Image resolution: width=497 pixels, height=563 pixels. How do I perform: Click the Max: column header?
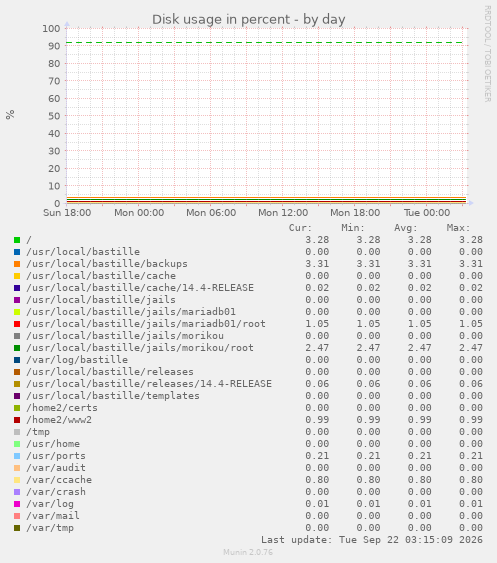point(458,228)
